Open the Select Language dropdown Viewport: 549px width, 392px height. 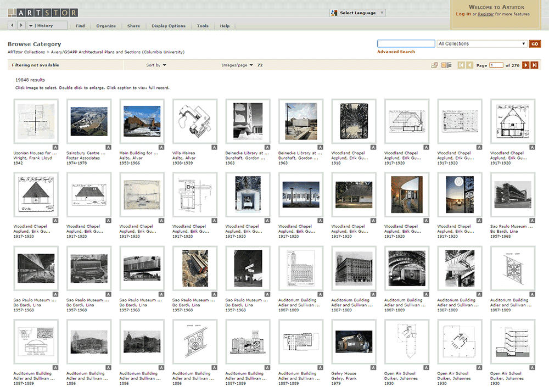pos(357,13)
